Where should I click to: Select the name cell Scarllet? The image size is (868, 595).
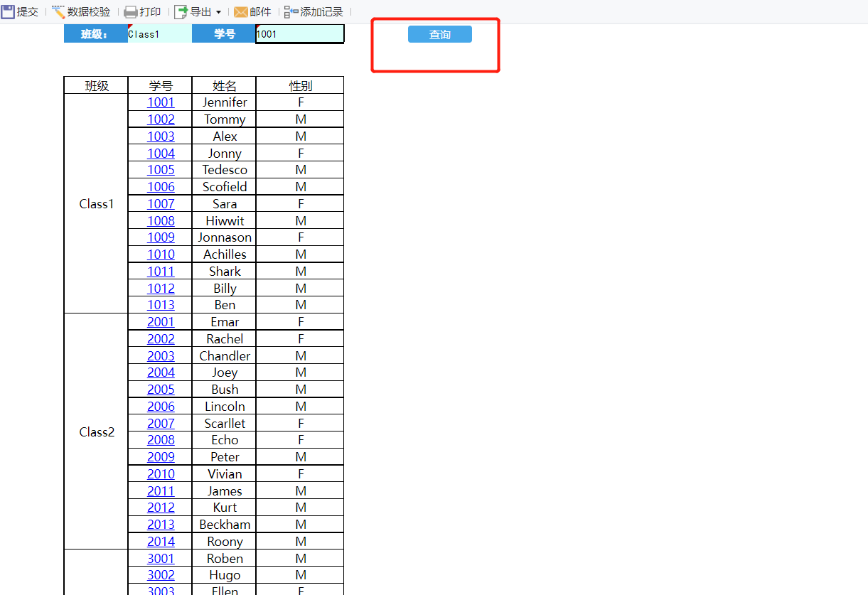coord(225,424)
